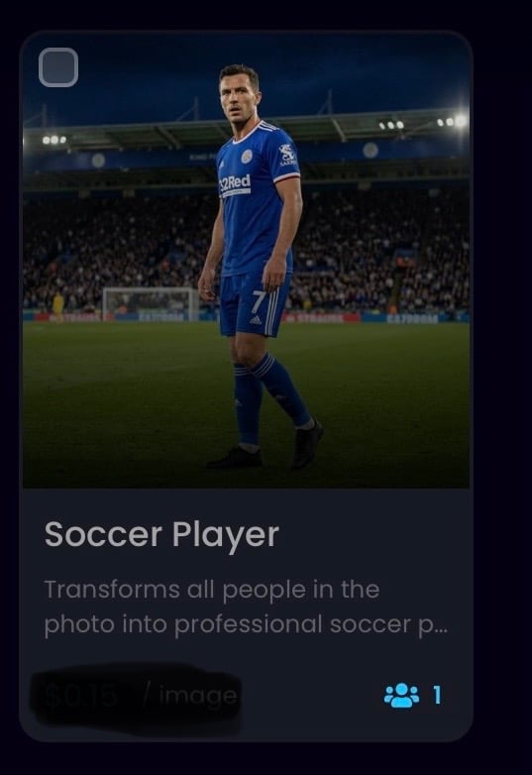Tick the selection checkbox on the card
This screenshot has height=775, width=532.
[x=58, y=67]
